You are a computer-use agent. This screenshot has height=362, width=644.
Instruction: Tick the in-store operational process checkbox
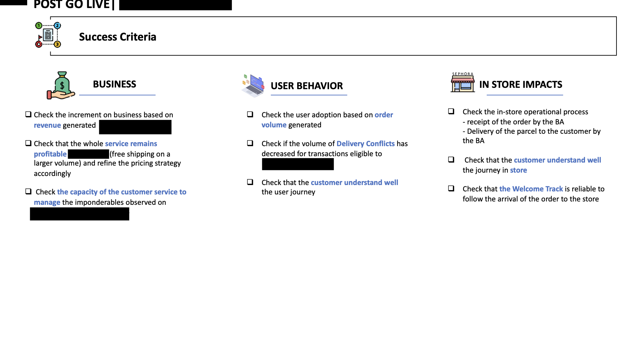click(451, 111)
